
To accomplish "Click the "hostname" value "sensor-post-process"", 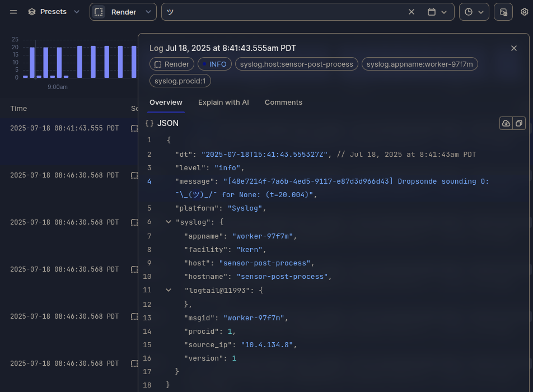I will coord(282,277).
